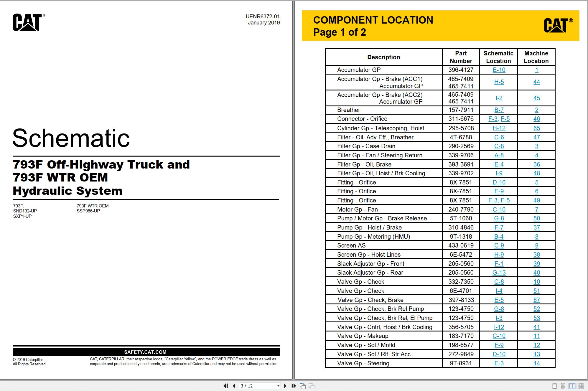
Task: Open C-10 link for Motor Gp - Fan
Action: [499, 209]
